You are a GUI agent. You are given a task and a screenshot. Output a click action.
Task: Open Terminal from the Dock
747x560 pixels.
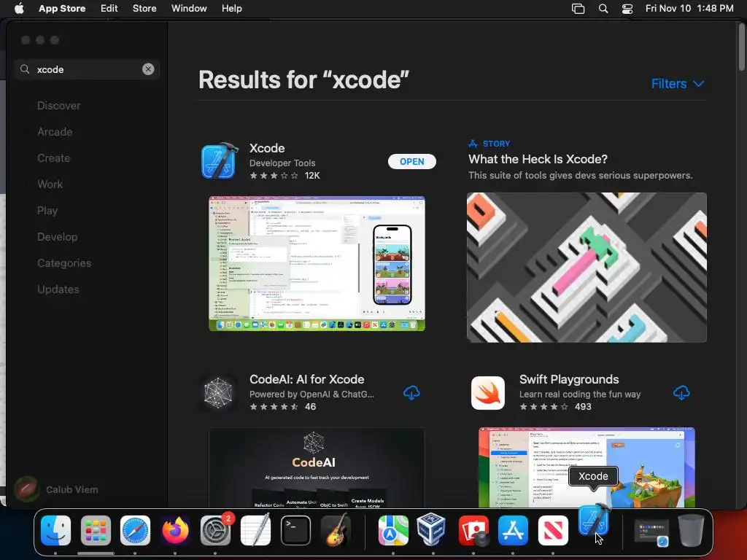(x=295, y=530)
